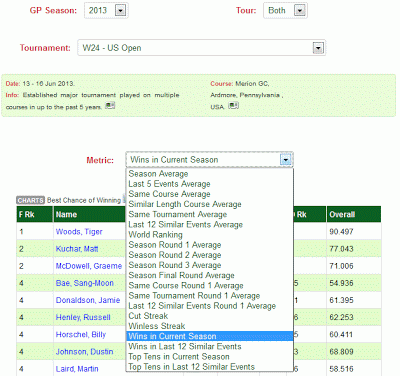This screenshot has height=376, width=400.
Task: Pick Top Tens in Last 12 Similar Events
Action: (210, 367)
